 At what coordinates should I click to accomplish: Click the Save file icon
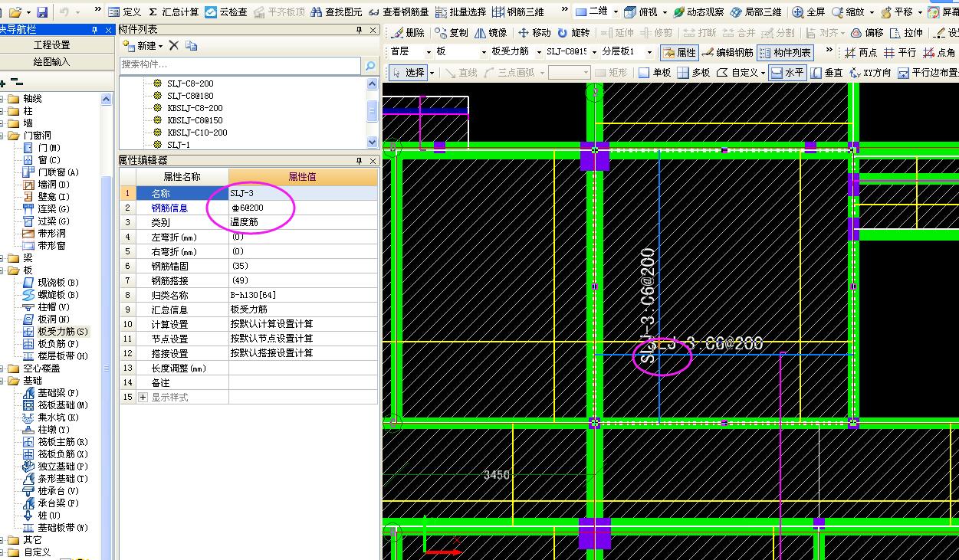(42, 12)
